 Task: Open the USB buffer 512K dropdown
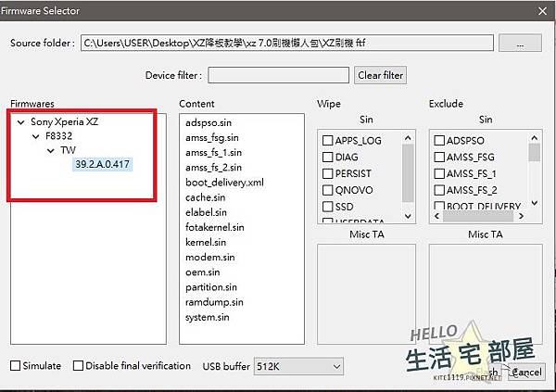tap(298, 366)
